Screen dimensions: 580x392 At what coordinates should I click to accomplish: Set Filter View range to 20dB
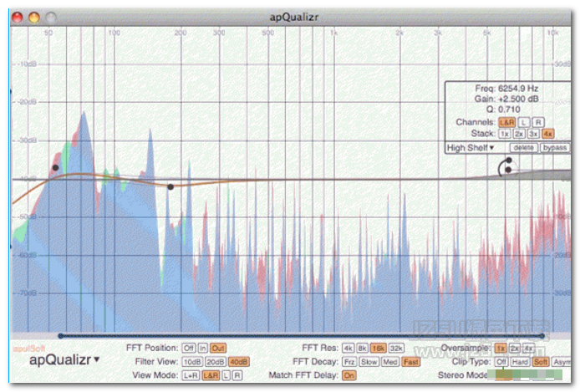tap(216, 362)
